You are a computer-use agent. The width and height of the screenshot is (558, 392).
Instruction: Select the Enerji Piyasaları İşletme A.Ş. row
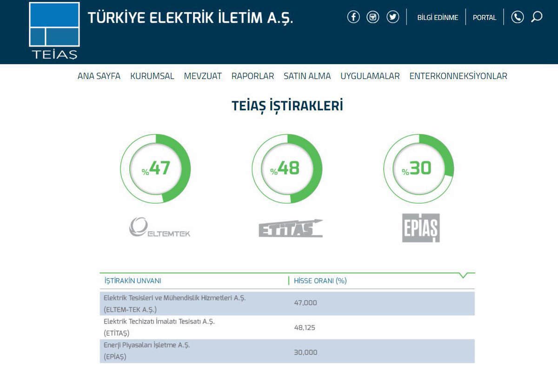click(287, 351)
